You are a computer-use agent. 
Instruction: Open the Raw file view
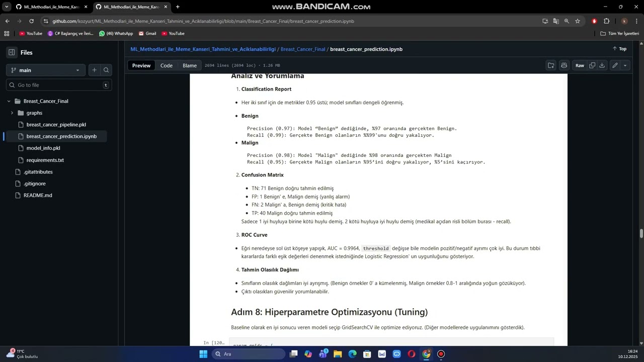[x=580, y=65]
